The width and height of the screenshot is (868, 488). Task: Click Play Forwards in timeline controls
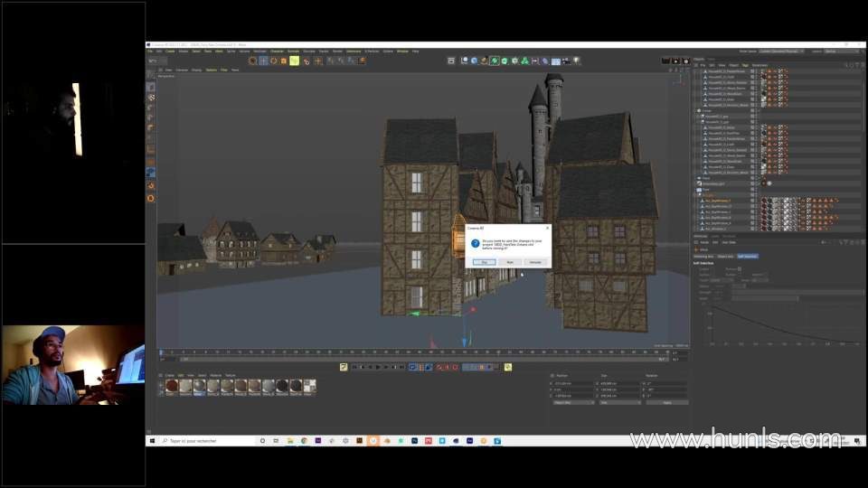point(378,367)
